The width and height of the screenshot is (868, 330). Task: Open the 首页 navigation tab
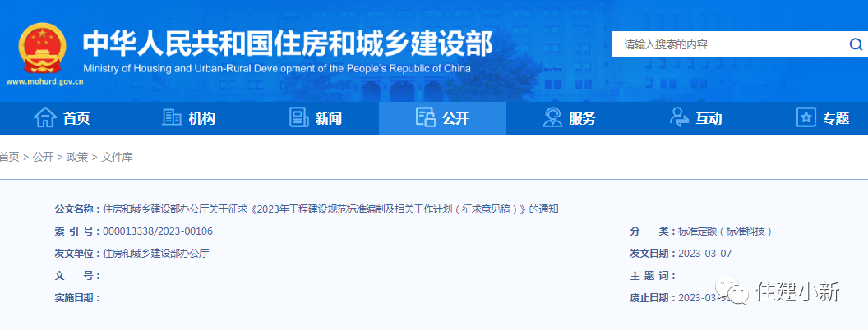click(62, 117)
